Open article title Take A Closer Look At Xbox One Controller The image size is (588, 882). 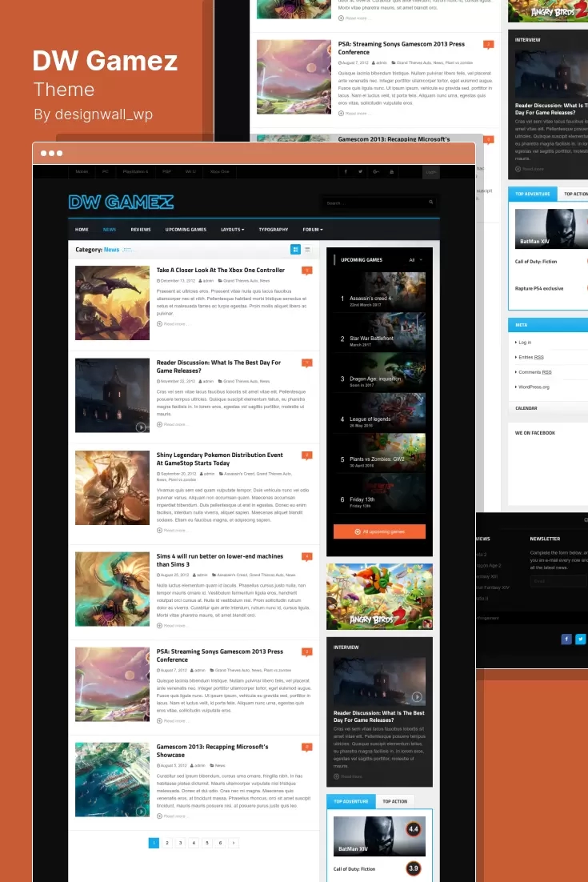click(x=220, y=270)
